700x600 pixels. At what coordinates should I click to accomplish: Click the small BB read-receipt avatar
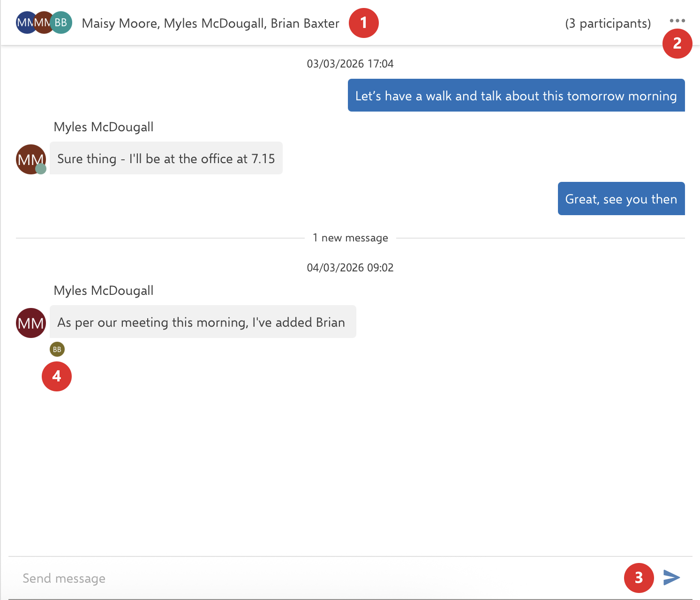point(57,349)
